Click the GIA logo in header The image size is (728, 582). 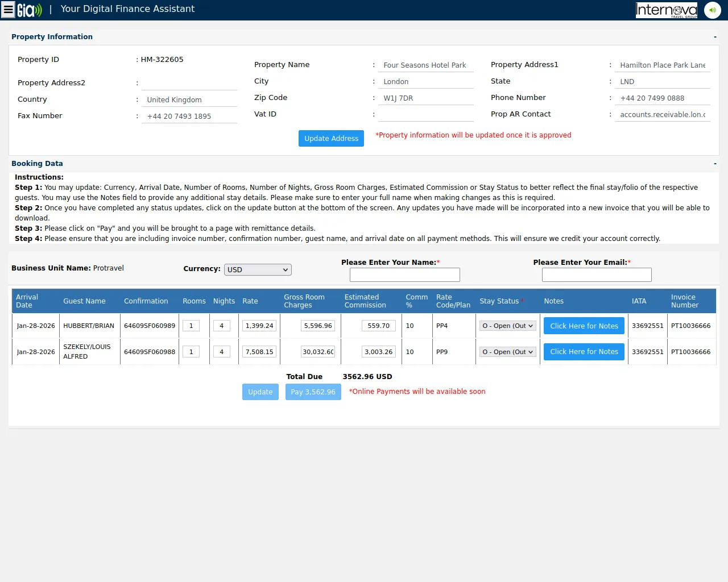(30, 10)
